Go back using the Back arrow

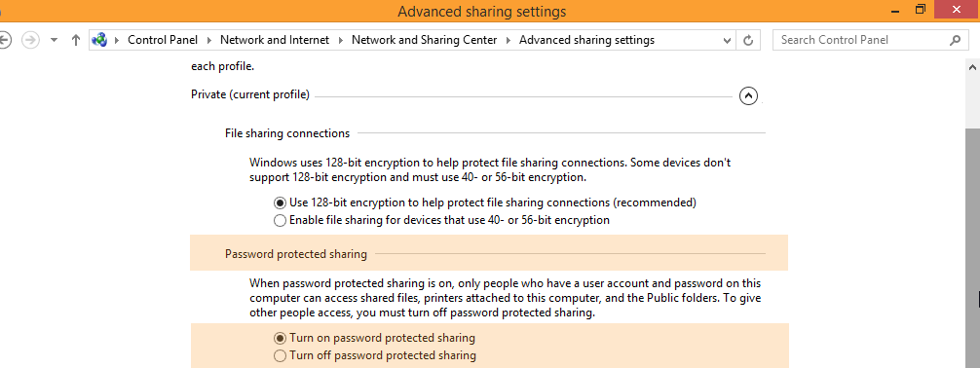point(4,40)
